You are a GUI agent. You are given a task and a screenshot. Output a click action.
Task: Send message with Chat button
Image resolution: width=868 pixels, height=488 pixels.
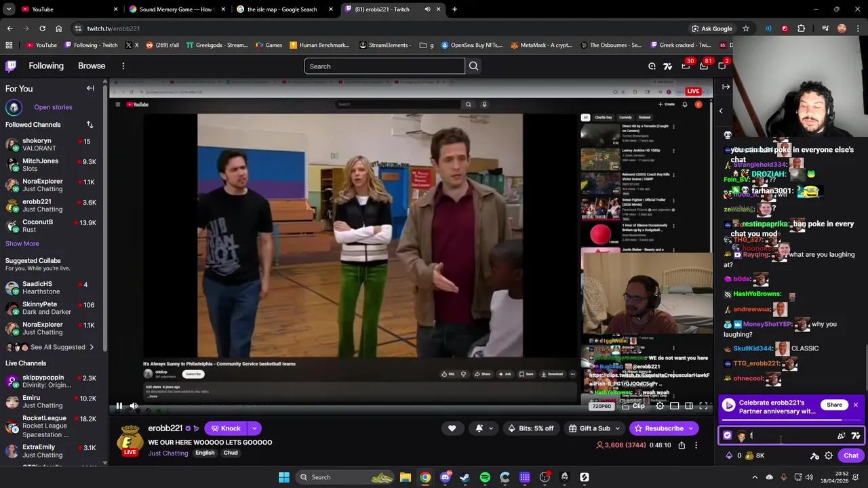[851, 455]
